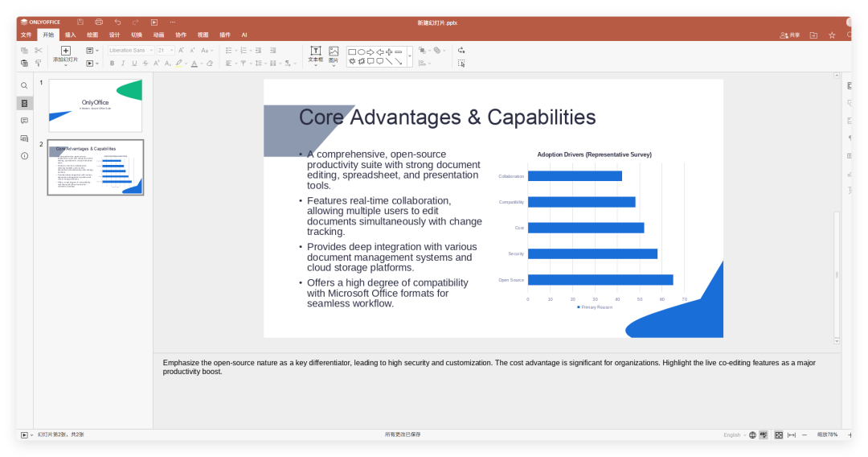Screen dimensions: 868x457
Task: Click the Replace icon in toolbar
Action: [x=461, y=51]
